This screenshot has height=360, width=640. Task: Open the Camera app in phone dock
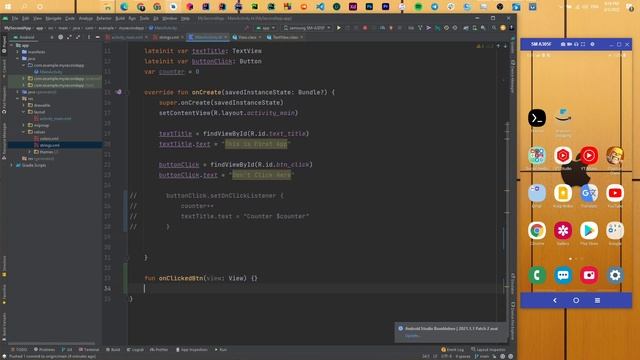tap(589, 276)
